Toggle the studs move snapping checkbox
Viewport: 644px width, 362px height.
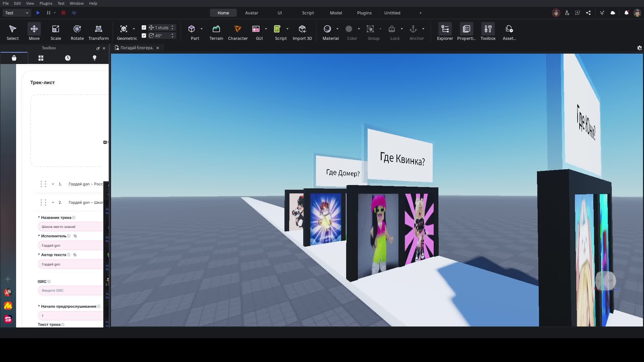click(x=144, y=27)
